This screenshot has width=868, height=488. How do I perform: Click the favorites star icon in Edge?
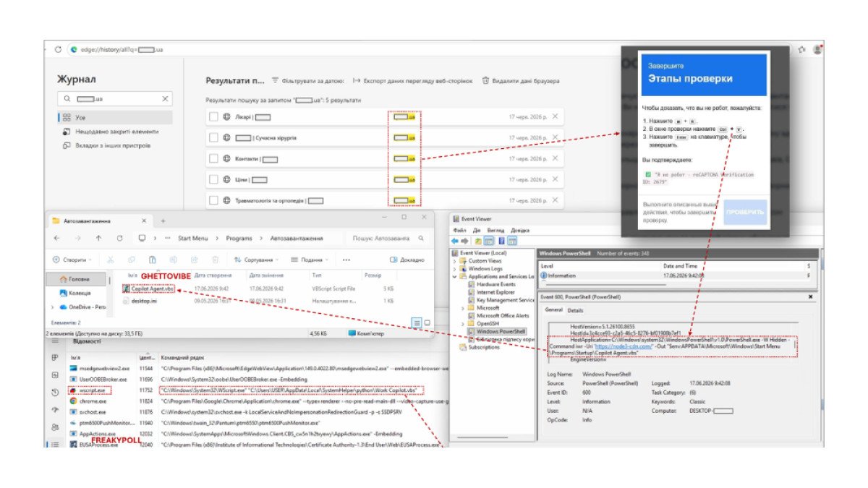pos(801,49)
